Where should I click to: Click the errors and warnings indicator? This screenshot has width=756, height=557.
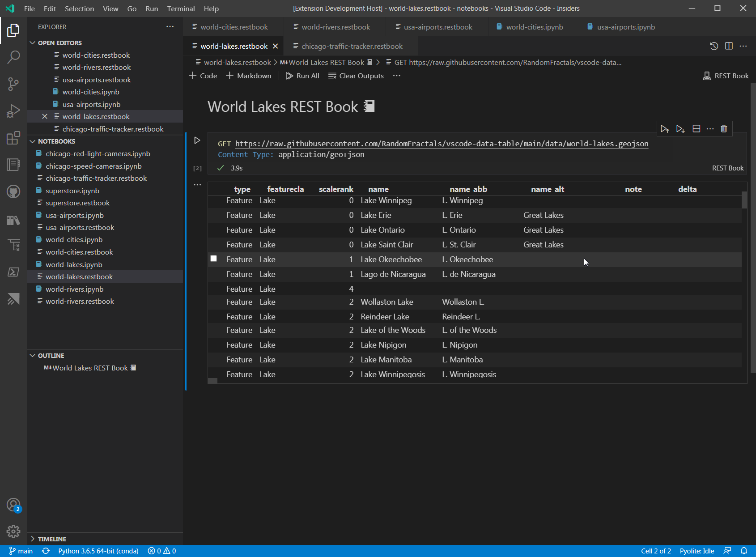[162, 551]
